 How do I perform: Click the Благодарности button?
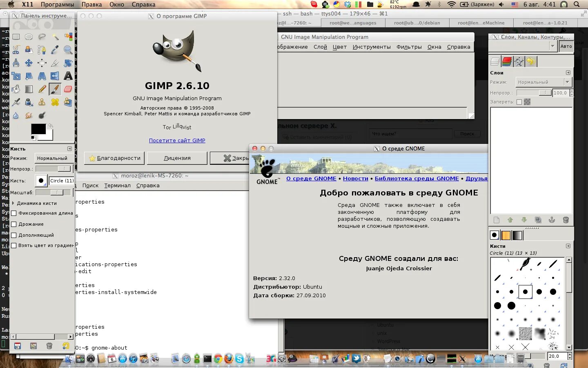(115, 158)
